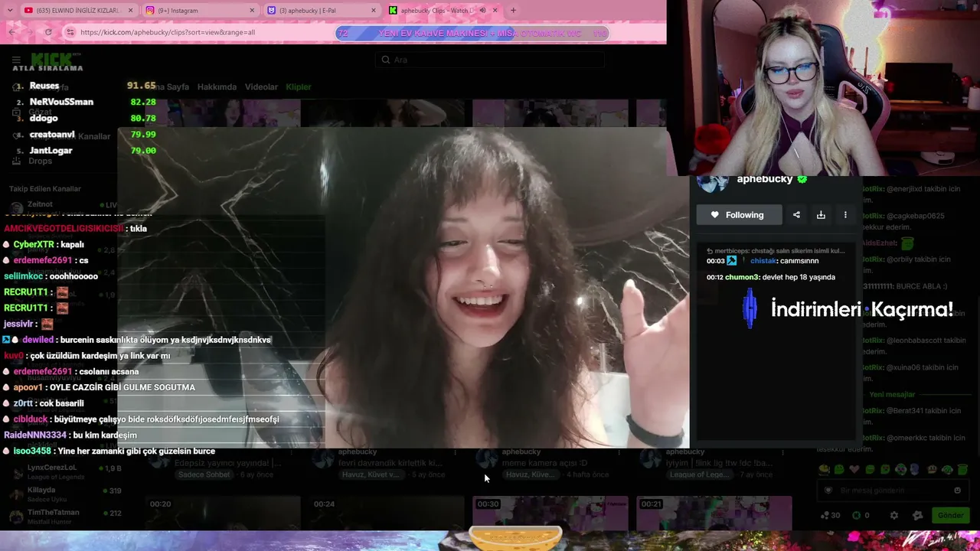Open the clip thumbnail with 00:24 duration

tap(387, 512)
